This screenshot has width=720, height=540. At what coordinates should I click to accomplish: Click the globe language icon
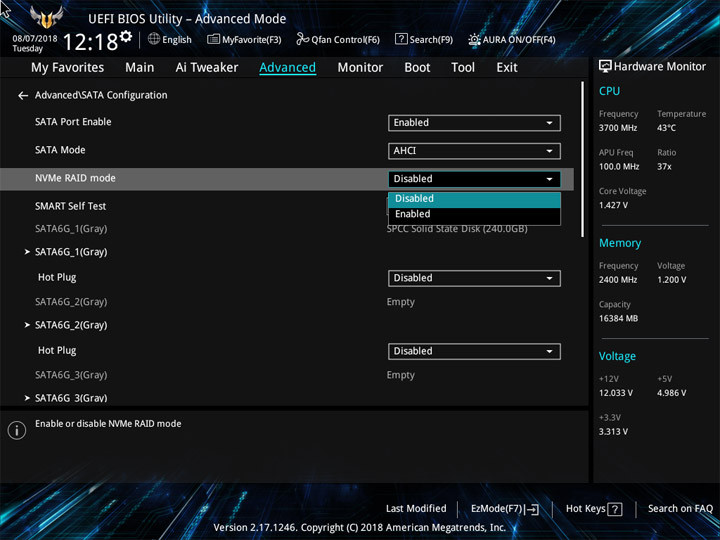click(x=154, y=39)
